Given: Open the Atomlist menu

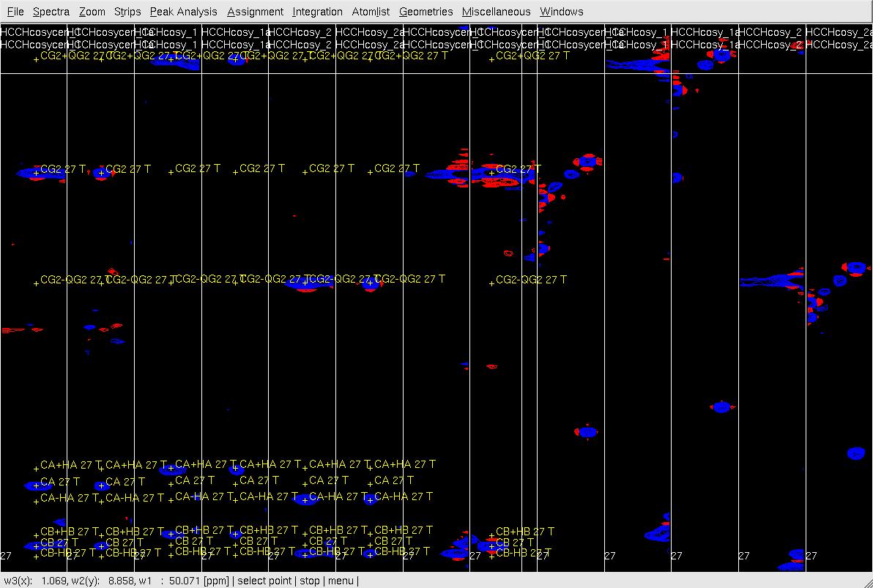Looking at the screenshot, I should 371,12.
